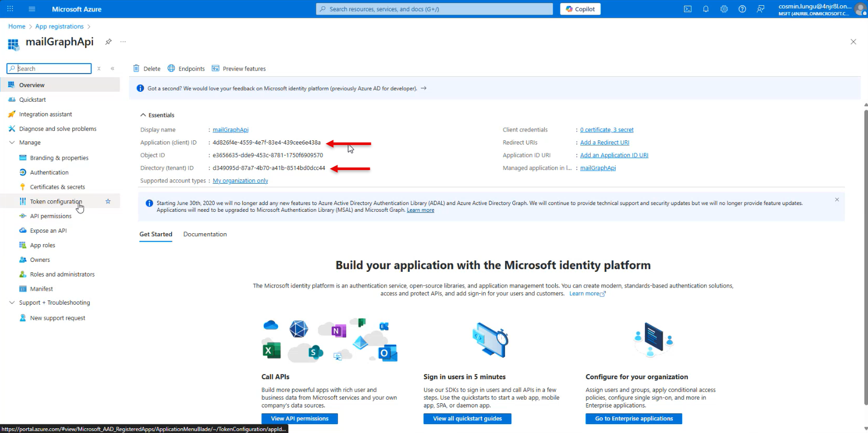Image resolution: width=868 pixels, height=433 pixels.
Task: Open Cloud Shell from the top bar
Action: point(687,9)
